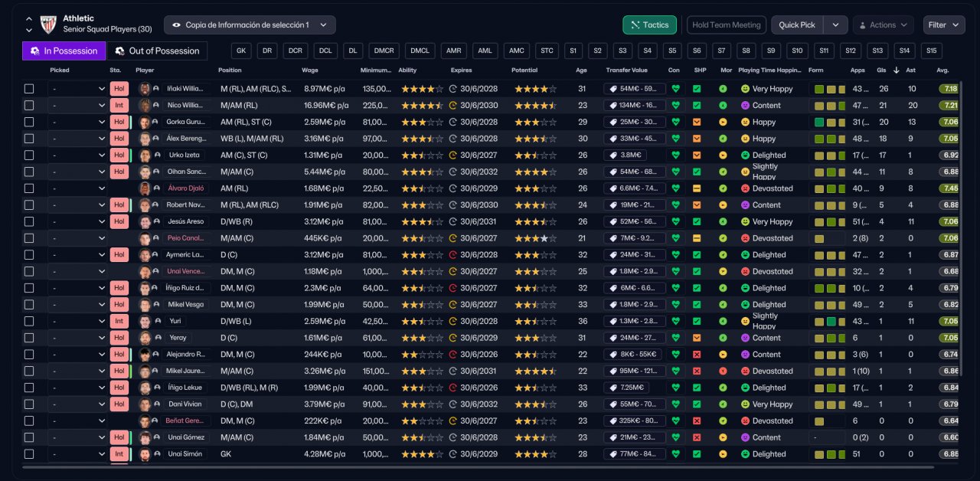Screen dimensions: 980x481
Task: Click the contract expiry icon for Urko Izeta
Action: point(452,155)
